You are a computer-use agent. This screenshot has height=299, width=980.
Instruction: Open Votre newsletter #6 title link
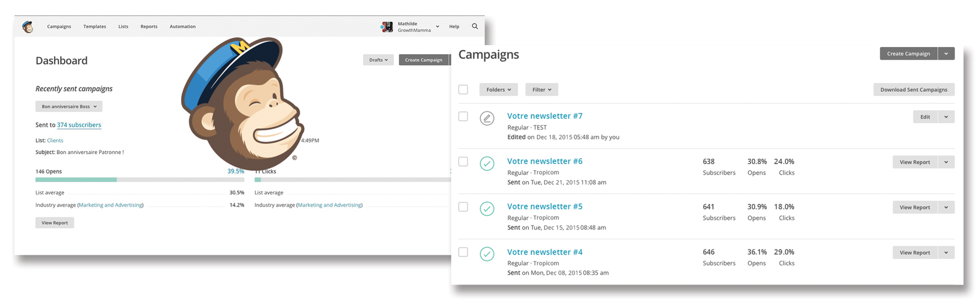[x=545, y=161]
